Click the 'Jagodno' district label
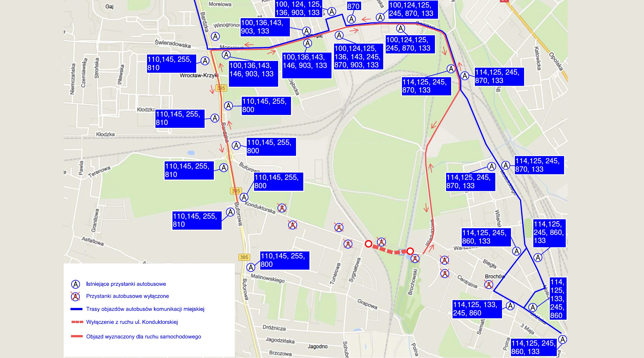Image resolution: width=644 pixels, height=358 pixels. click(318, 347)
